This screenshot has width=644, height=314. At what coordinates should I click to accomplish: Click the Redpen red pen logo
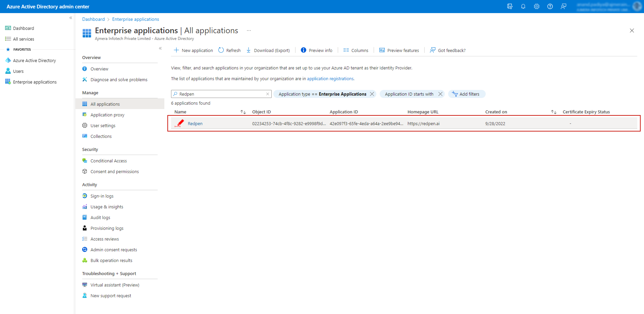[x=179, y=123]
